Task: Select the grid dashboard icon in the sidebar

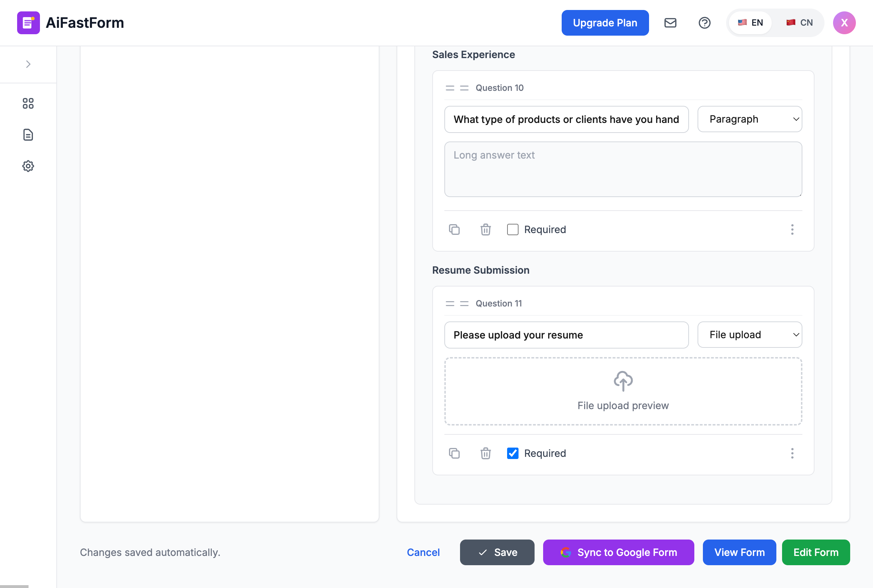Action: 28,103
